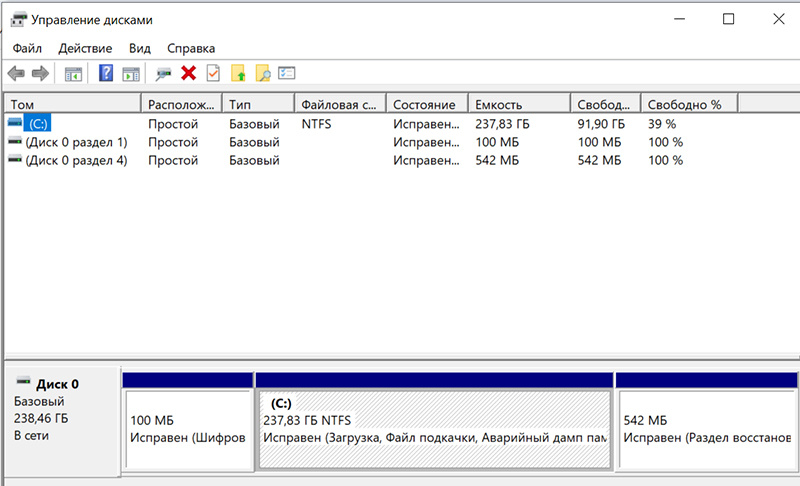This screenshot has height=486, width=800.
Task: Sort by the Файловая с... column header
Action: coord(341,104)
